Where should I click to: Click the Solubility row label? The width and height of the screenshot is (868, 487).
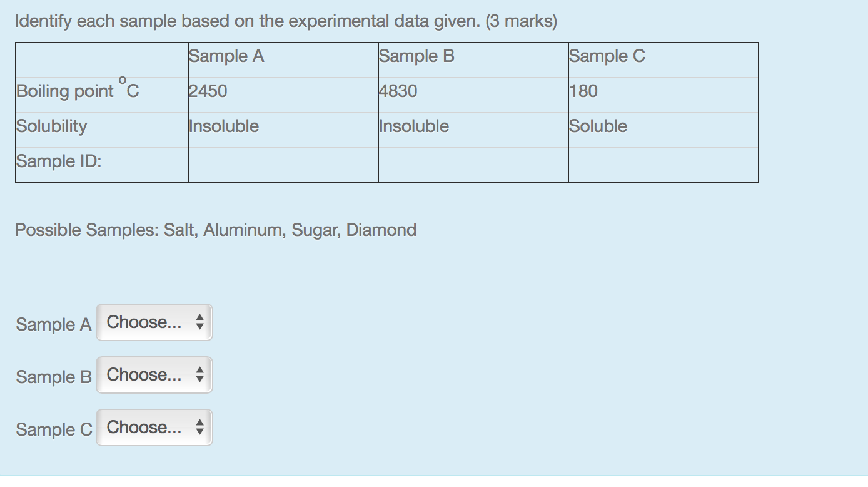[x=52, y=126]
